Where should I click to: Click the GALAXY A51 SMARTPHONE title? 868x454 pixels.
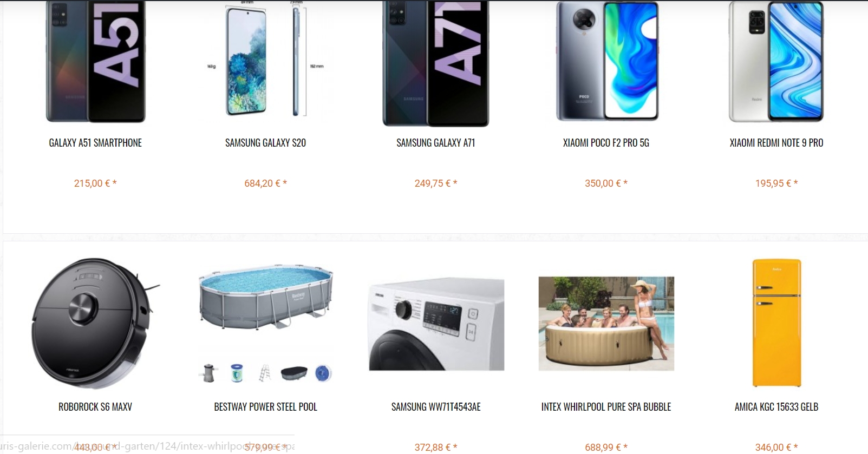95,143
